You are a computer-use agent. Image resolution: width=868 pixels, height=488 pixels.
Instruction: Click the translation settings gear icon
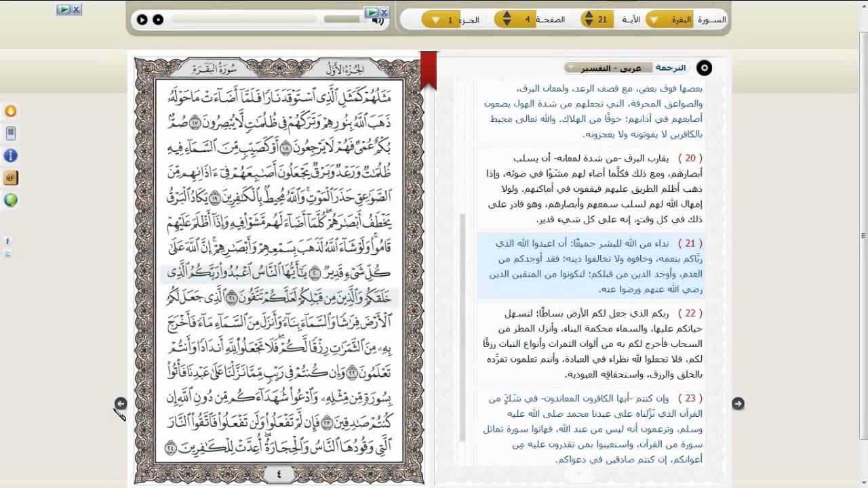[x=705, y=68]
